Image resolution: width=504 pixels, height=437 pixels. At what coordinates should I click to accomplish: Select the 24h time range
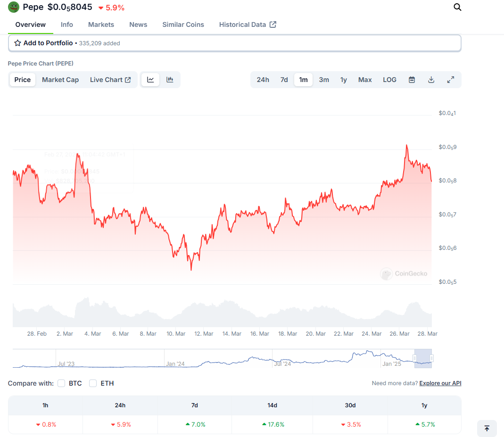tap(263, 80)
